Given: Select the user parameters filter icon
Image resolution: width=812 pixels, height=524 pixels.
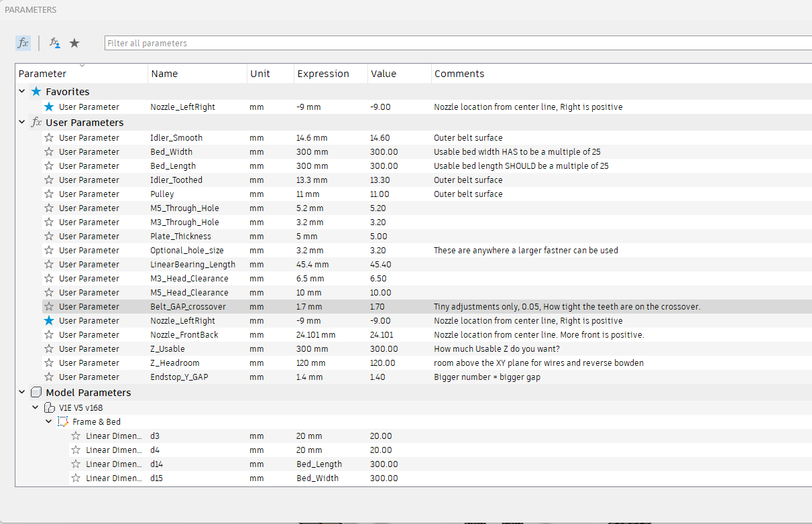Looking at the screenshot, I should click(54, 43).
